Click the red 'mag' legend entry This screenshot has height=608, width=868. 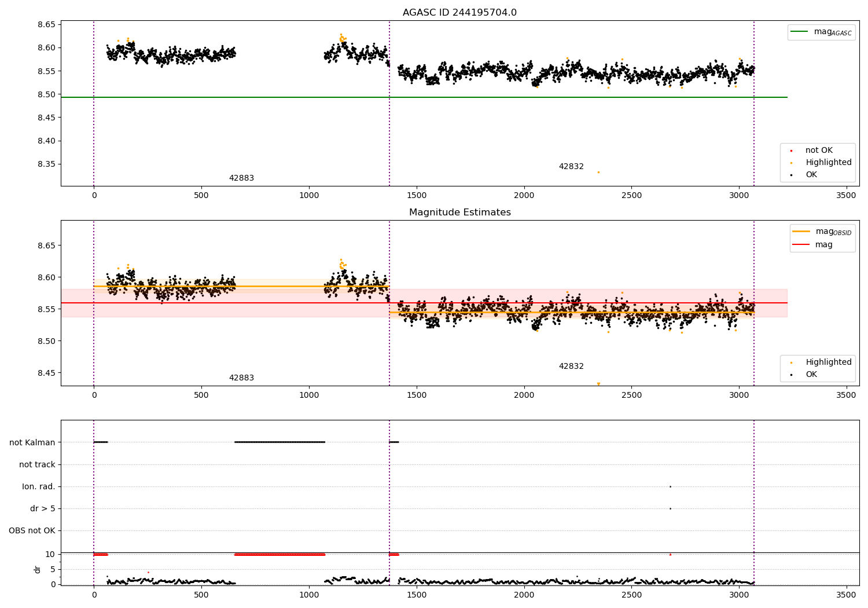click(x=812, y=245)
